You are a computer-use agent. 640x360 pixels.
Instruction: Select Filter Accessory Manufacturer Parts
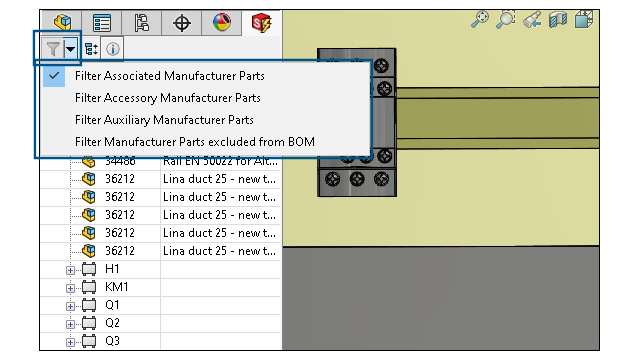tap(168, 98)
